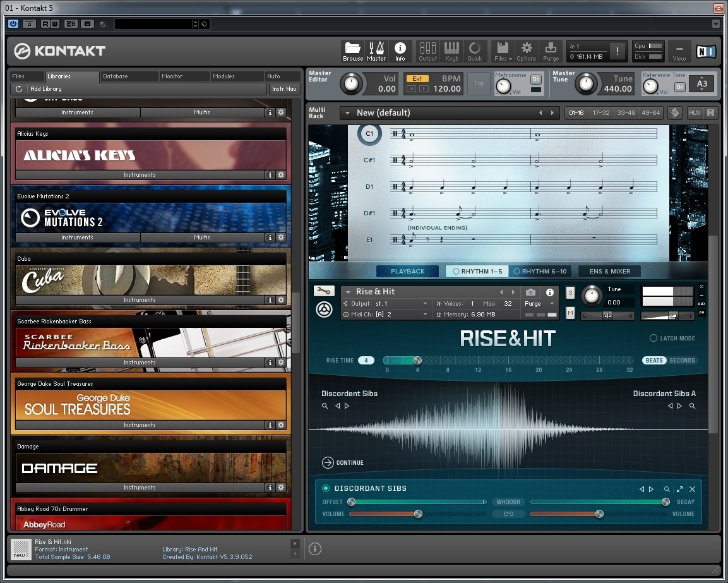Click the Native Instruments NI logo
728x583 pixels.
pos(706,51)
